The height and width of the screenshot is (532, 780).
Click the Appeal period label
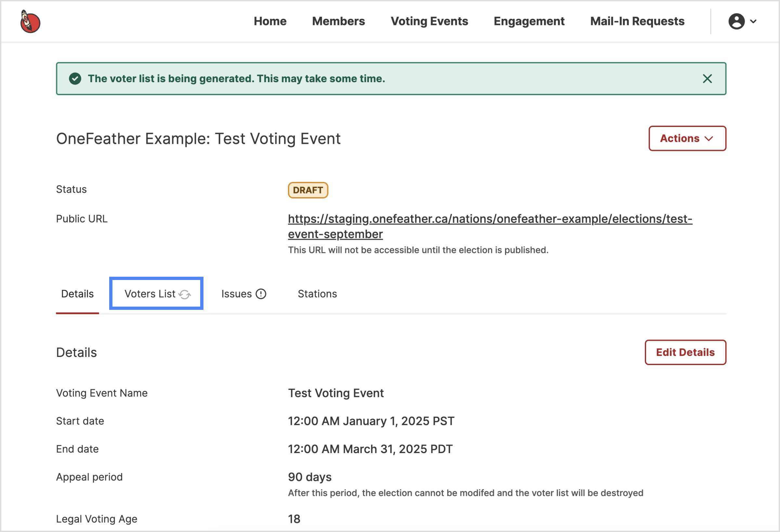point(89,477)
